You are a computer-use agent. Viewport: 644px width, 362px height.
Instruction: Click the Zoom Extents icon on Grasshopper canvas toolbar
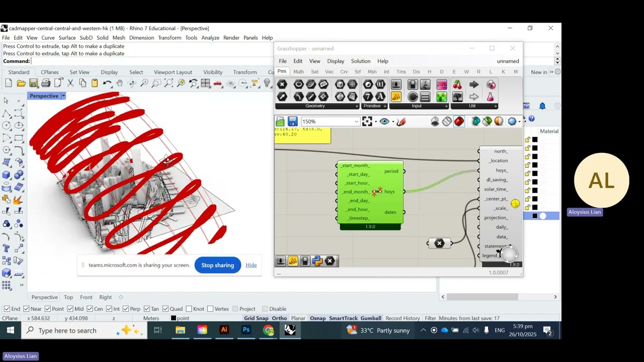(367, 121)
